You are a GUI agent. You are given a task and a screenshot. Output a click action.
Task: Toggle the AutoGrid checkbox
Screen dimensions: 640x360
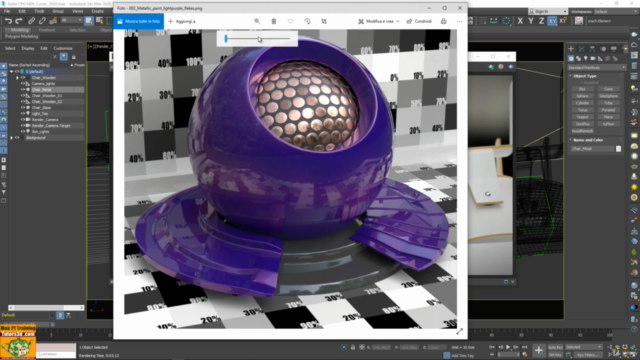coord(582,82)
